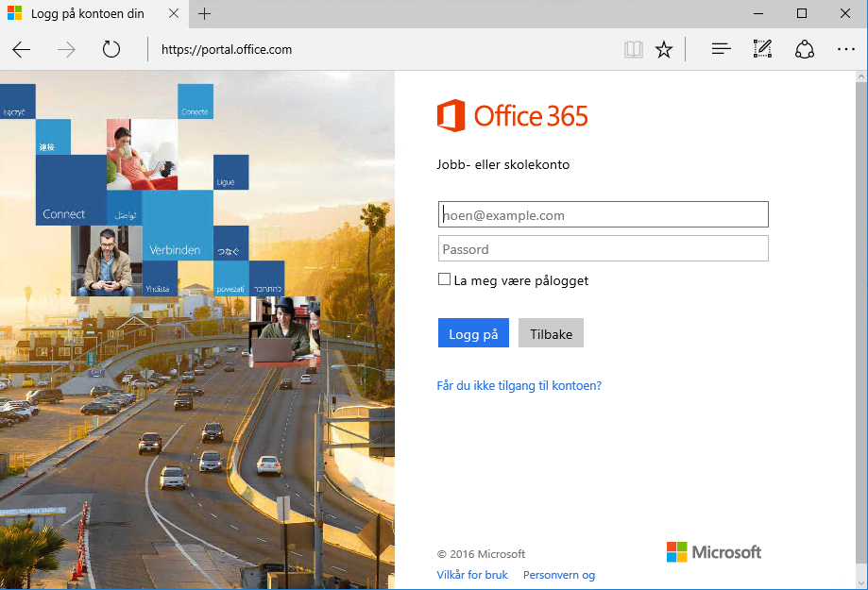Click the '© 2016 Microsoft' text
This screenshot has height=590, width=868.
(x=481, y=554)
